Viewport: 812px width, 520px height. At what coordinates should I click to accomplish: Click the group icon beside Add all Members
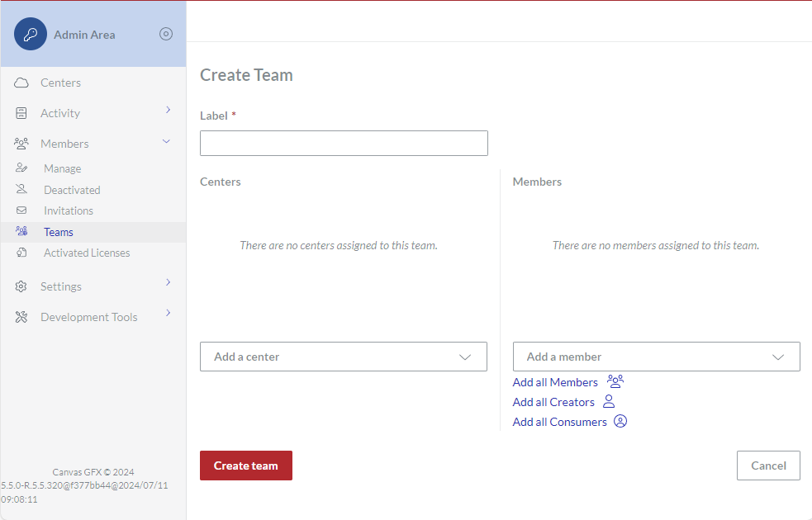tap(615, 381)
